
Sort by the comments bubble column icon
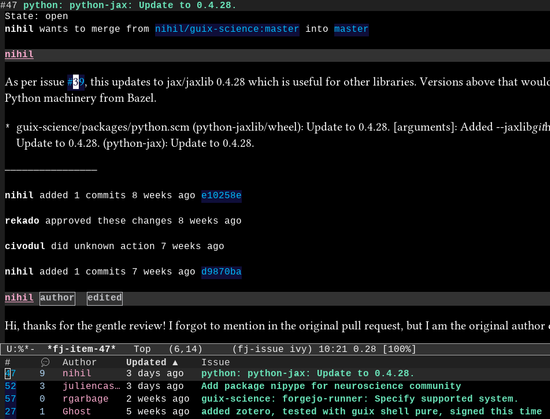pyautogui.click(x=45, y=362)
